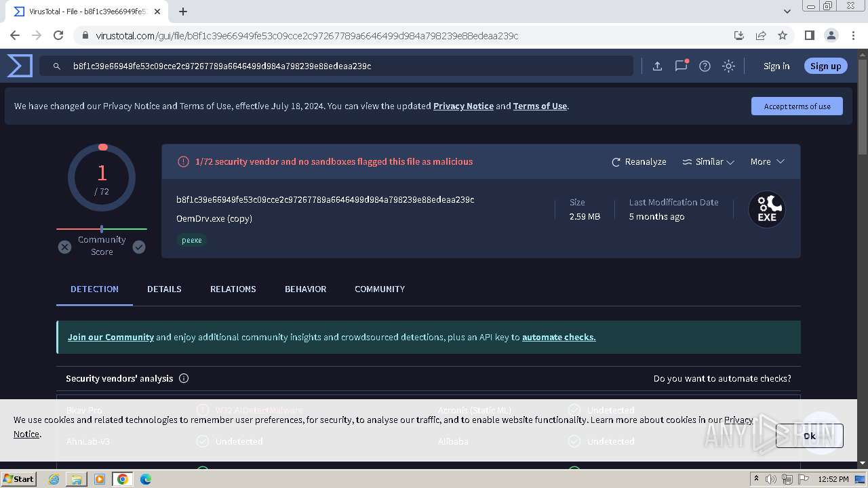Reload the page with refresh icon

pos(58,35)
